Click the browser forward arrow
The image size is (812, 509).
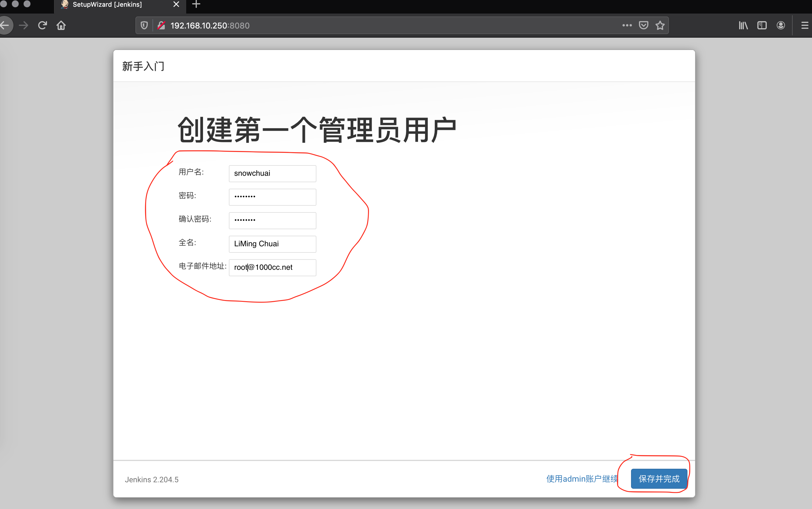point(24,25)
